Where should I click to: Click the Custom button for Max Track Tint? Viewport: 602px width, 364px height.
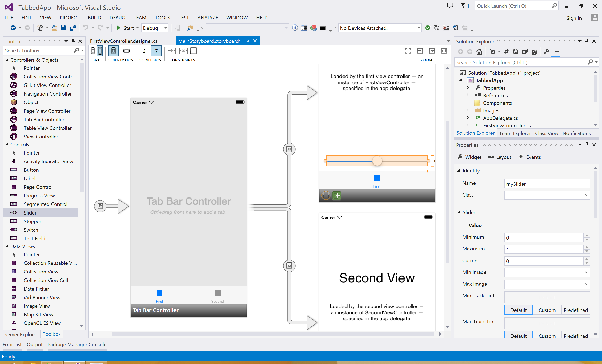coord(547,336)
